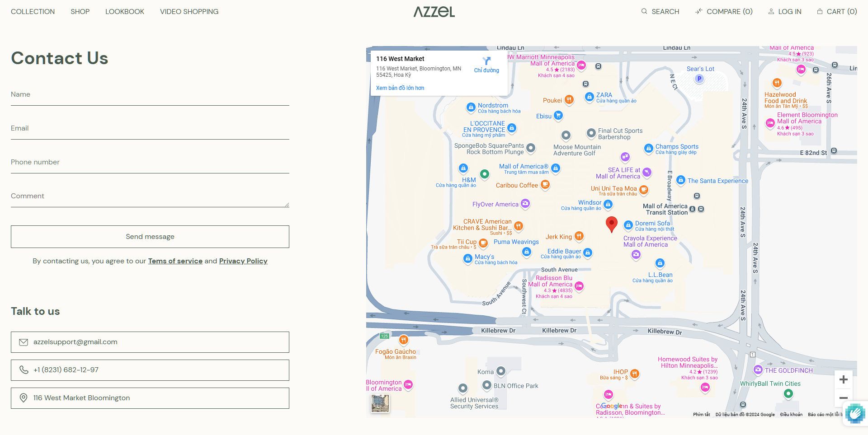Click the 116 West Market Bloomington address box
The height and width of the screenshot is (435, 868).
click(150, 398)
